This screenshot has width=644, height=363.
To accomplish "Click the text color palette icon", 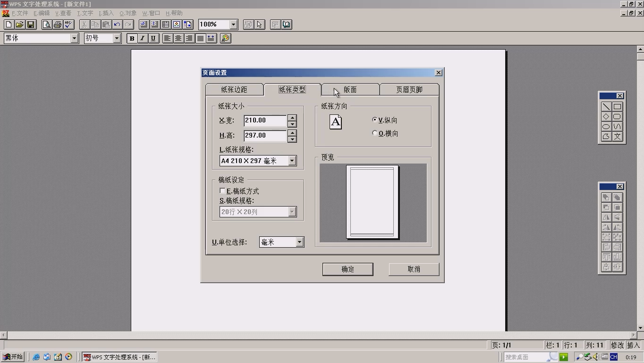I will pos(225,38).
